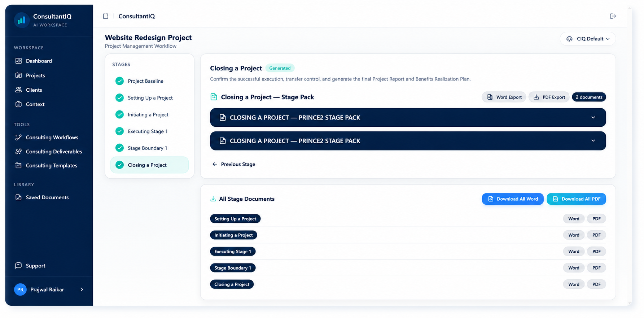
Task: Expand the Prajwal Raikar user menu arrow
Action: [82, 289]
